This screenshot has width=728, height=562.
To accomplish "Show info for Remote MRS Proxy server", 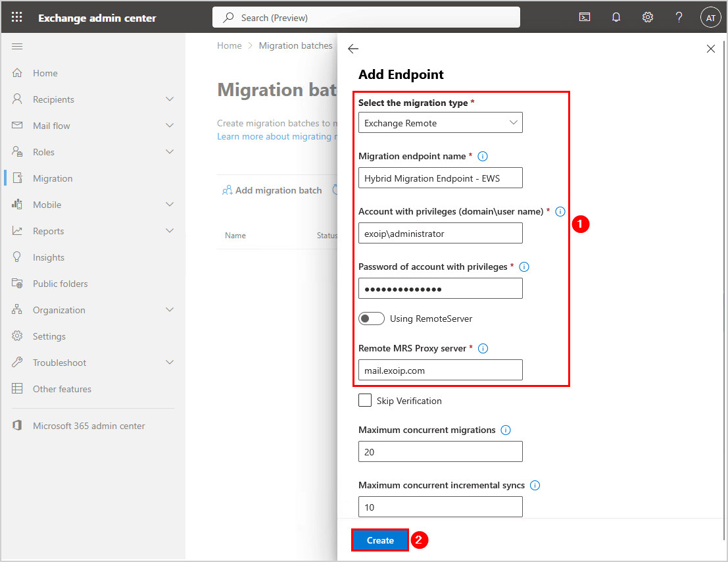I will [483, 349].
